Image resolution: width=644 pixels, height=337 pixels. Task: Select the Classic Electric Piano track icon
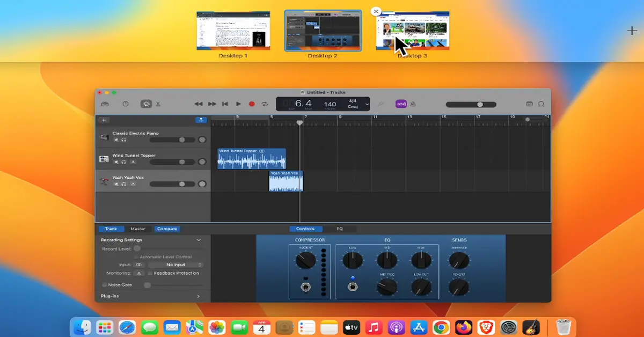coord(104,137)
